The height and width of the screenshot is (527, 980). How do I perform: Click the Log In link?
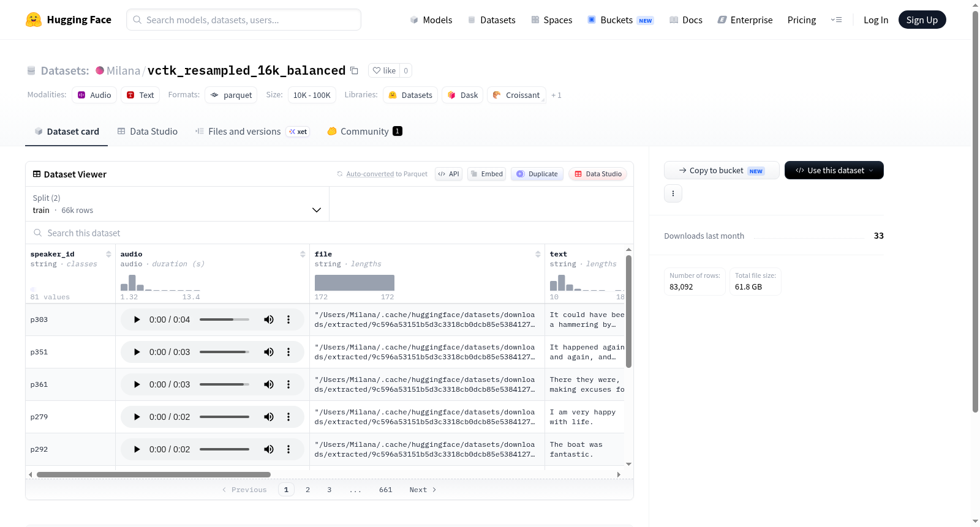[x=876, y=20]
